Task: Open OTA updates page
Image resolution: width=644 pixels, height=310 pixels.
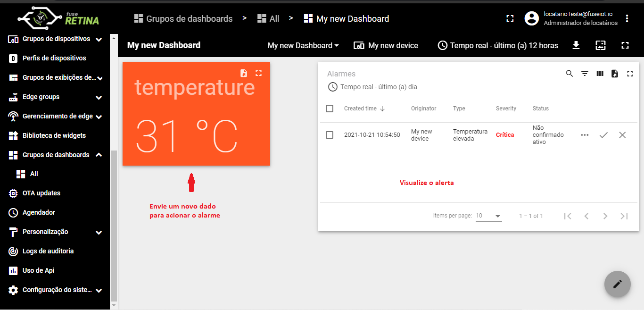Action: pos(41,193)
